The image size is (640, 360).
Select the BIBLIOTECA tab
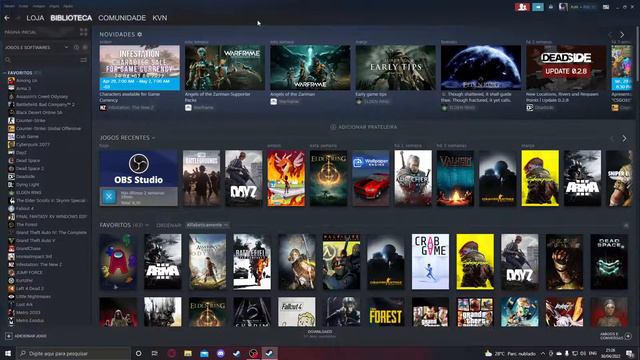[x=71, y=18]
